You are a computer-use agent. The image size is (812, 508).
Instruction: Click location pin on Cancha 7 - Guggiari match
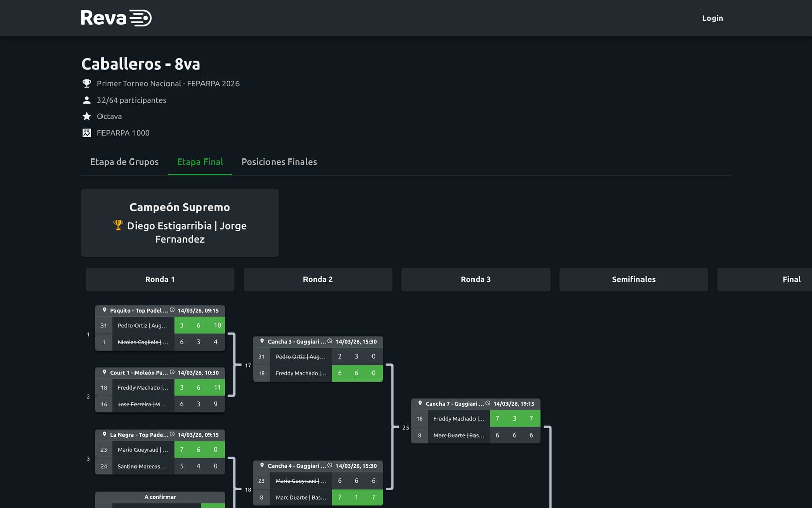[x=420, y=403]
